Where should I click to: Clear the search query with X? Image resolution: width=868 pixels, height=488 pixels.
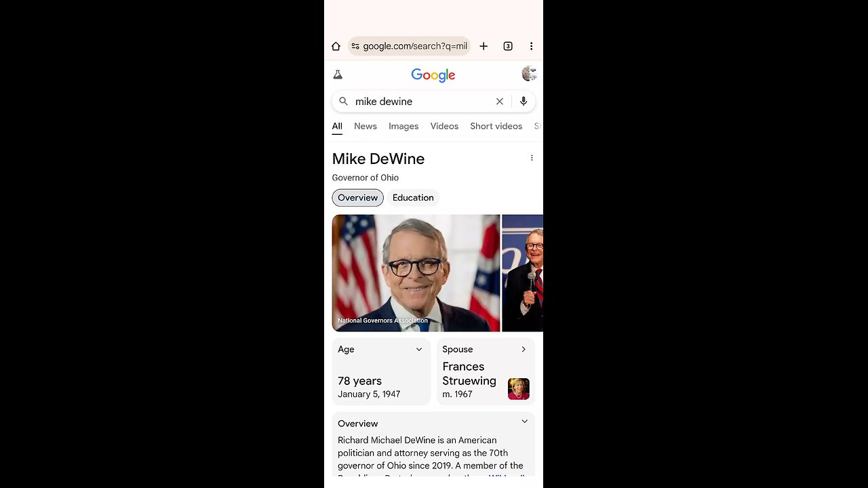tap(500, 101)
